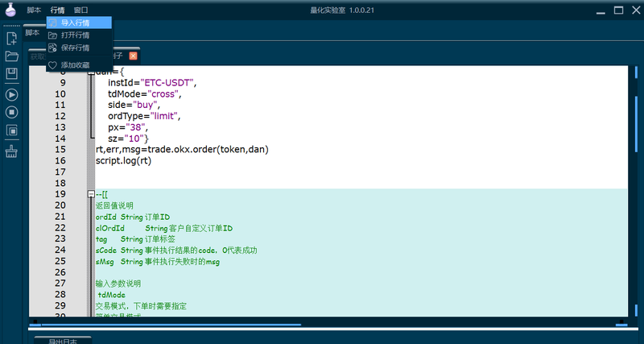This screenshot has width=644, height=344.
Task: Choose 打开行情 from the dropdown menu
Action: pyautogui.click(x=79, y=35)
